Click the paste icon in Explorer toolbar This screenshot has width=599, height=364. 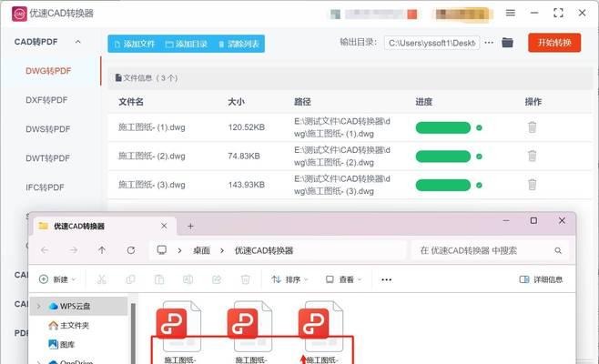tap(159, 279)
